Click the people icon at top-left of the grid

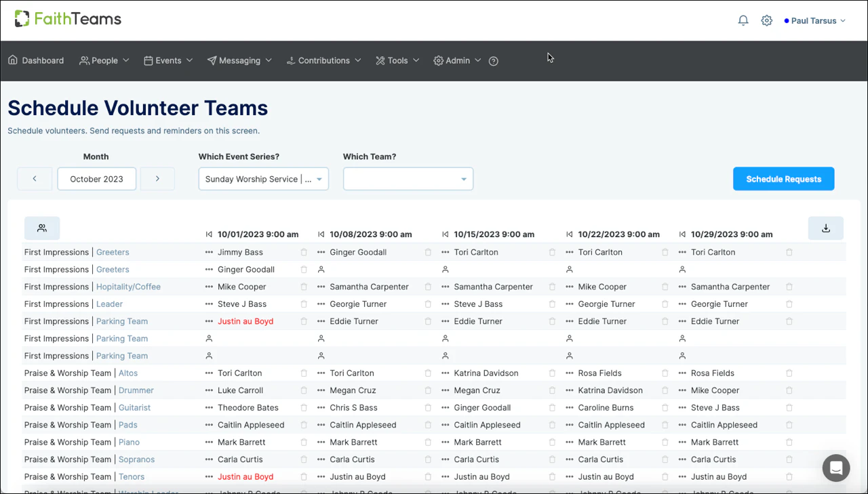pos(42,228)
